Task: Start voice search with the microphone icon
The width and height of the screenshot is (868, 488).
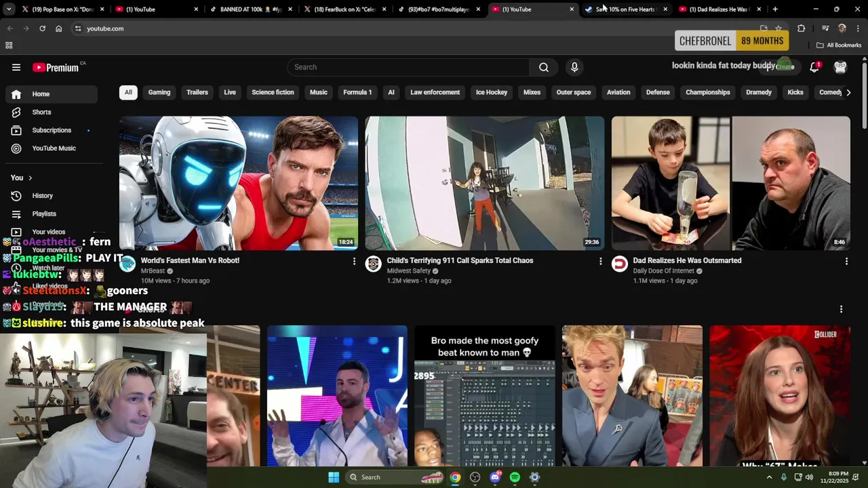Action: (574, 67)
